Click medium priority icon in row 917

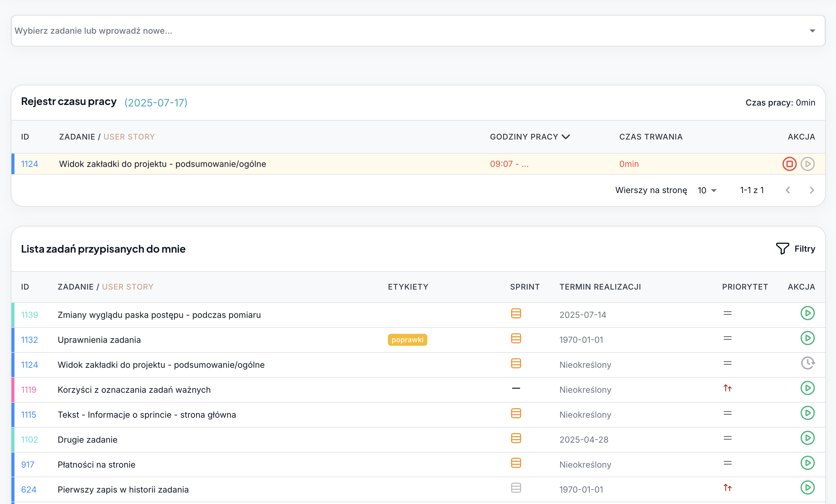point(727,463)
